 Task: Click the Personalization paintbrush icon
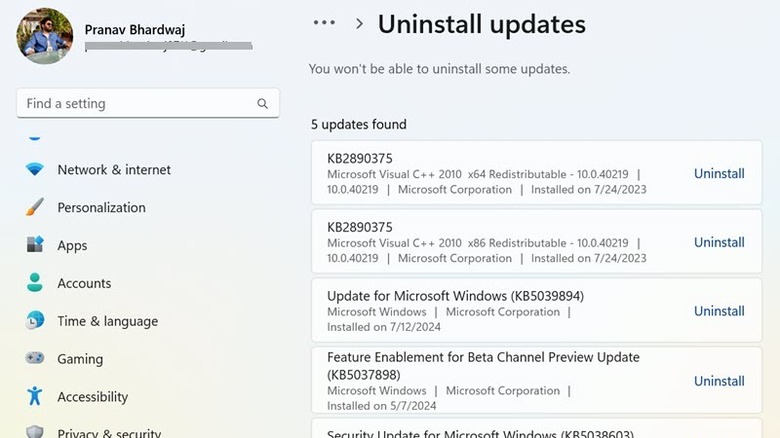coord(35,208)
